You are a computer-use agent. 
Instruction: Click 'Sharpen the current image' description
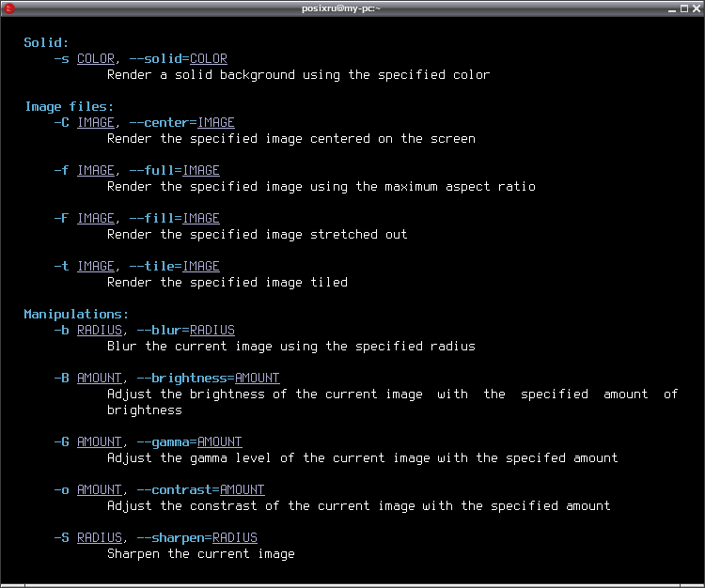click(x=201, y=554)
